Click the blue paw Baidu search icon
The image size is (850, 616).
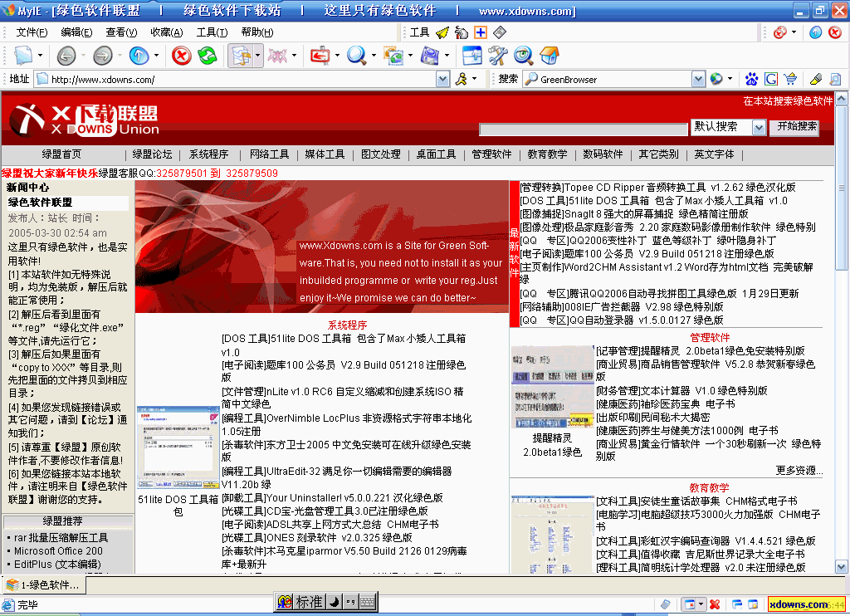pyautogui.click(x=751, y=79)
